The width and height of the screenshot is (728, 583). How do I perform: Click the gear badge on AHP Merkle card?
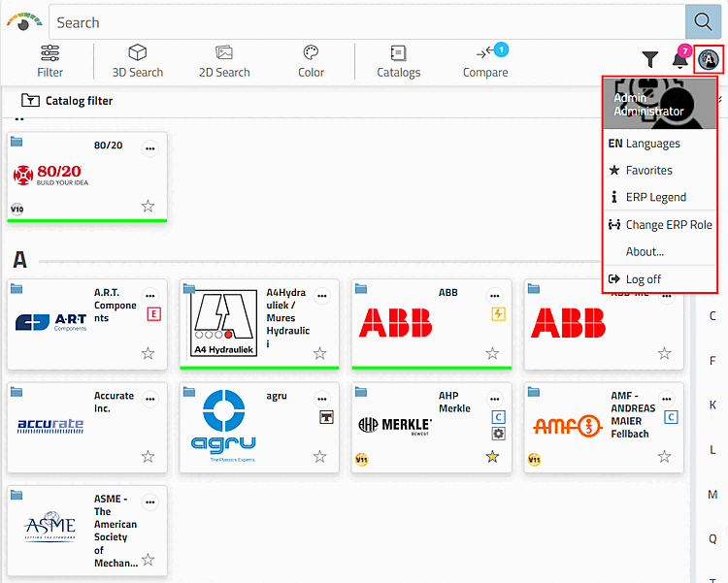(498, 434)
